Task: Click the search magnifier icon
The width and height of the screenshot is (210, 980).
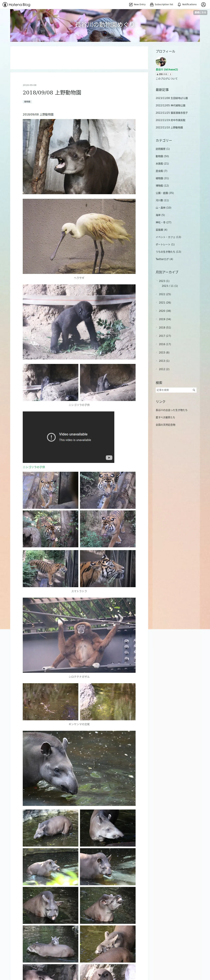Action: pos(194,390)
